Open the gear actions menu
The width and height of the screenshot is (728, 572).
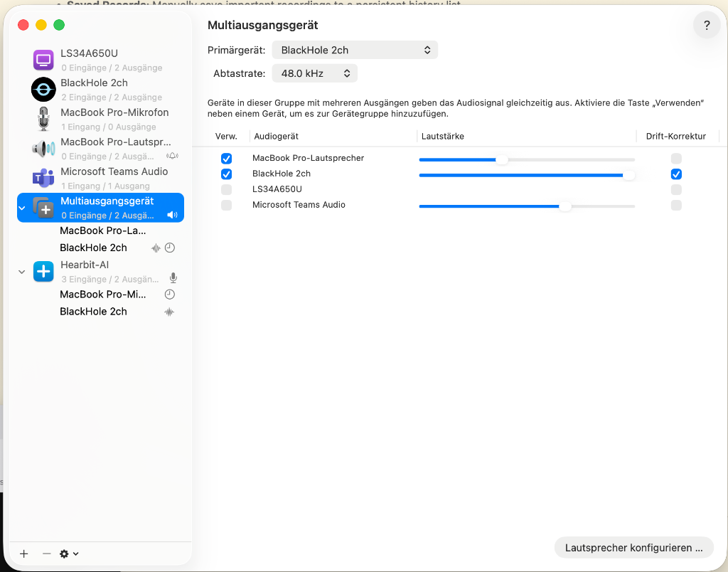tap(69, 554)
